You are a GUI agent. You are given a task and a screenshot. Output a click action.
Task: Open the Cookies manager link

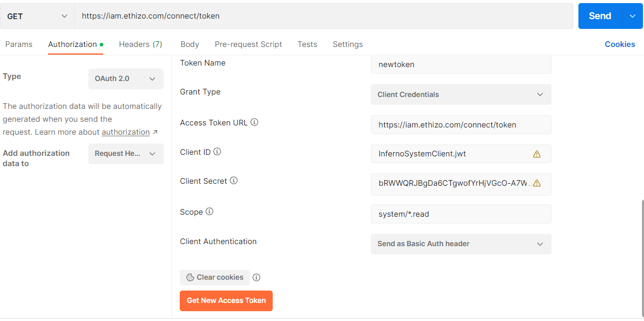[620, 44]
